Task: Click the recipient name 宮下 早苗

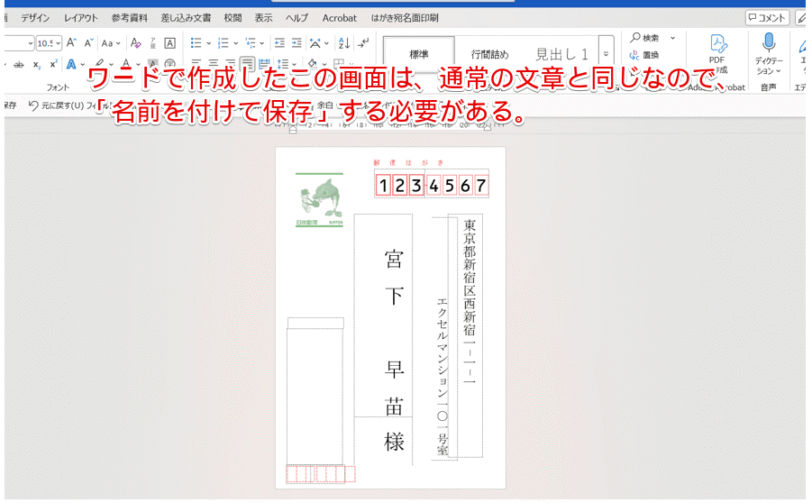Action: pos(394,334)
